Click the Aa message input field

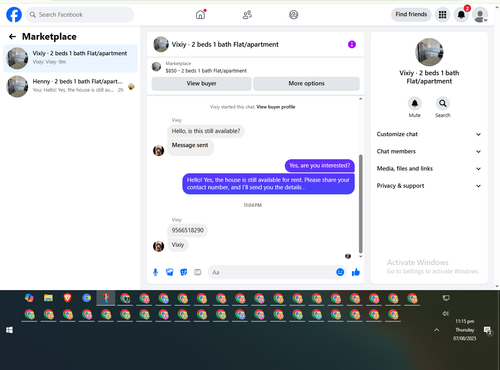pyautogui.click(x=272, y=272)
